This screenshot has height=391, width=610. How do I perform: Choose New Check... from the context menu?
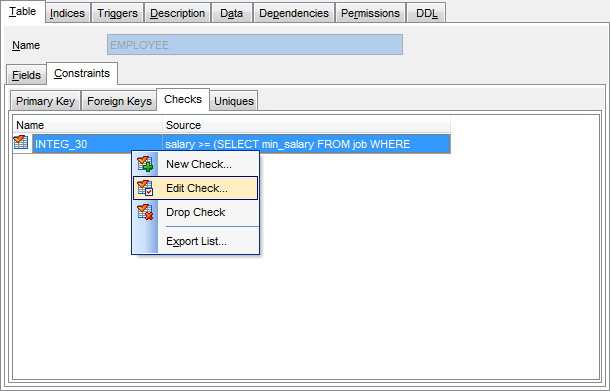[196, 164]
